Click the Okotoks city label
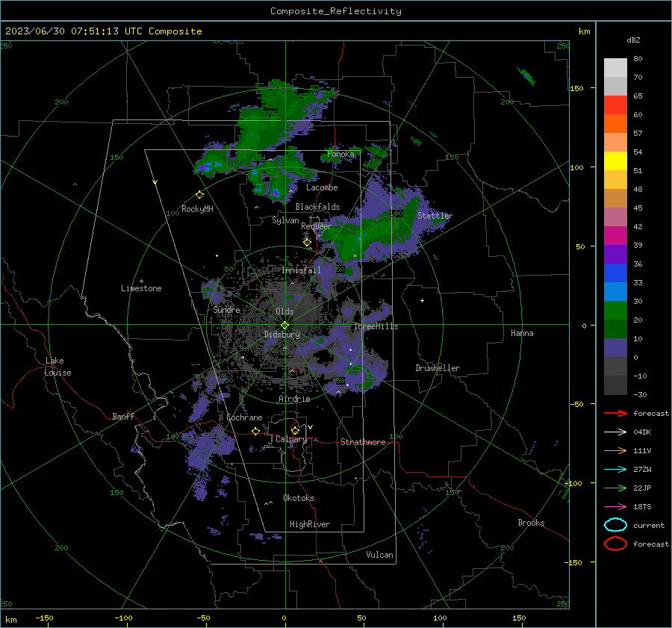The image size is (672, 628). [299, 498]
